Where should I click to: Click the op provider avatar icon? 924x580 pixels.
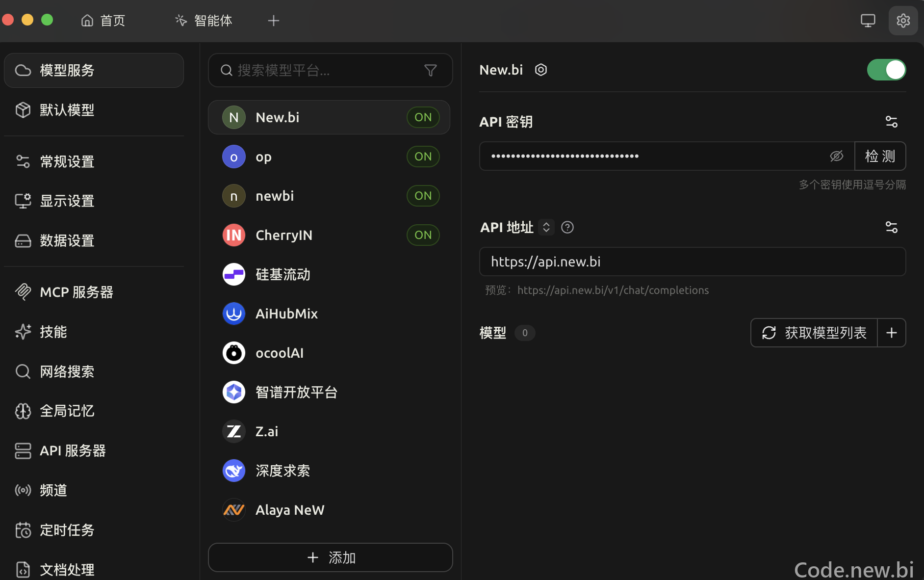tap(234, 157)
